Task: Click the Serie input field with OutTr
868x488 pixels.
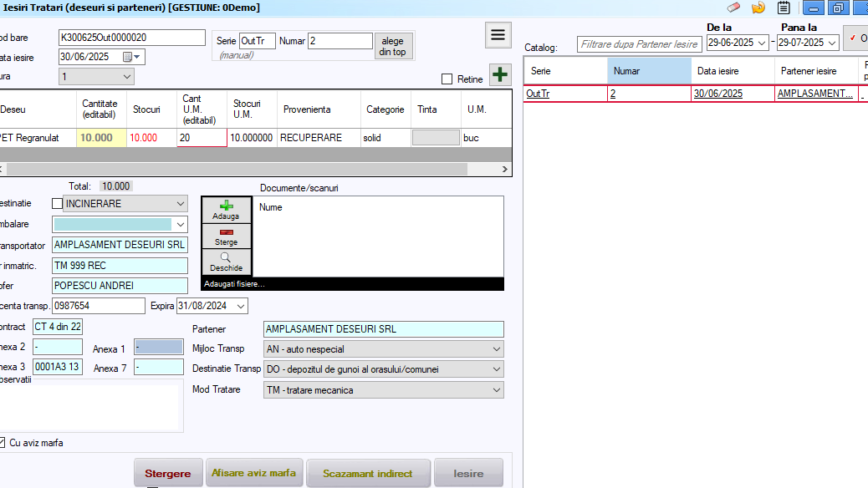Action: click(x=257, y=41)
